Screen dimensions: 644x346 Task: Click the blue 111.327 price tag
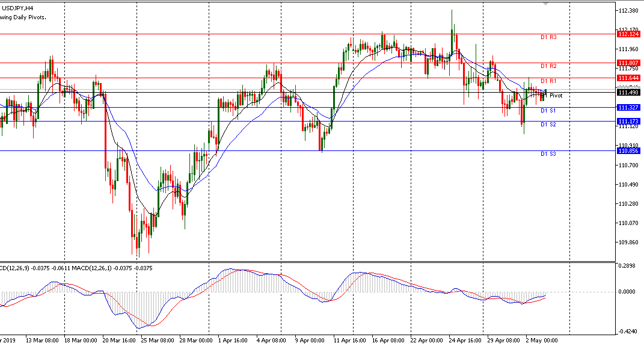click(x=628, y=107)
